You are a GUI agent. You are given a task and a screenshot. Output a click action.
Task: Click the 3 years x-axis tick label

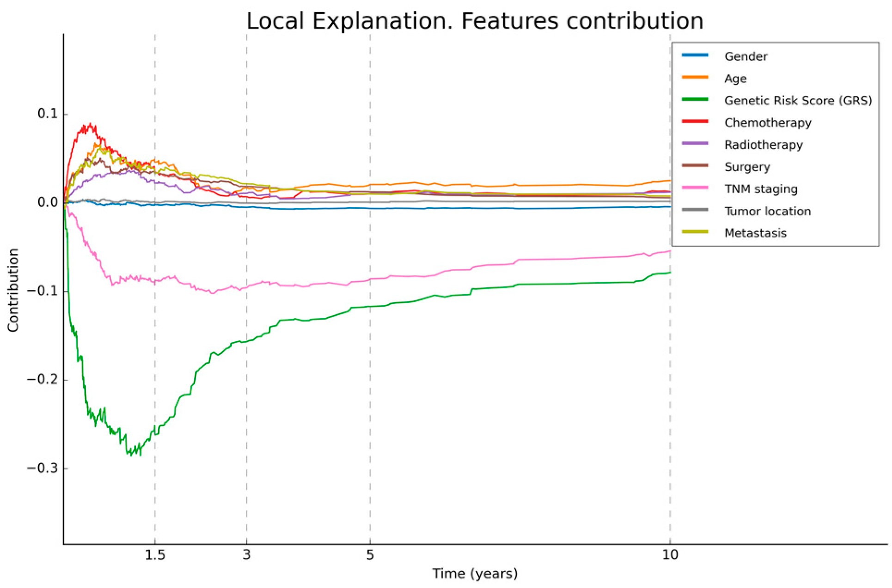point(246,555)
